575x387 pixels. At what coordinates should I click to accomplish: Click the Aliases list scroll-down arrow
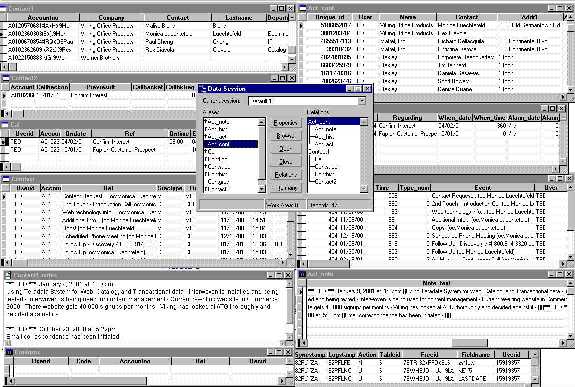pos(261,189)
